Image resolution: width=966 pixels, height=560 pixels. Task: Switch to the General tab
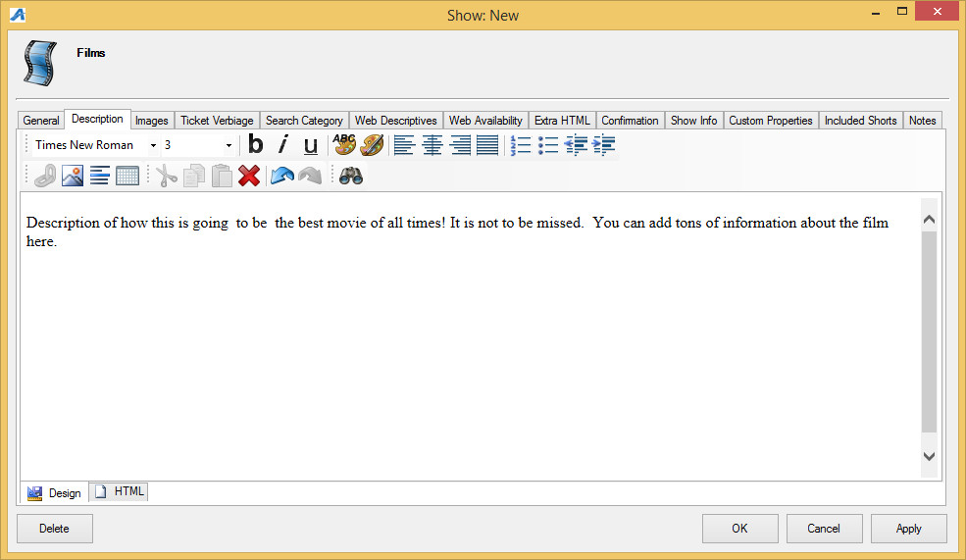(x=41, y=120)
